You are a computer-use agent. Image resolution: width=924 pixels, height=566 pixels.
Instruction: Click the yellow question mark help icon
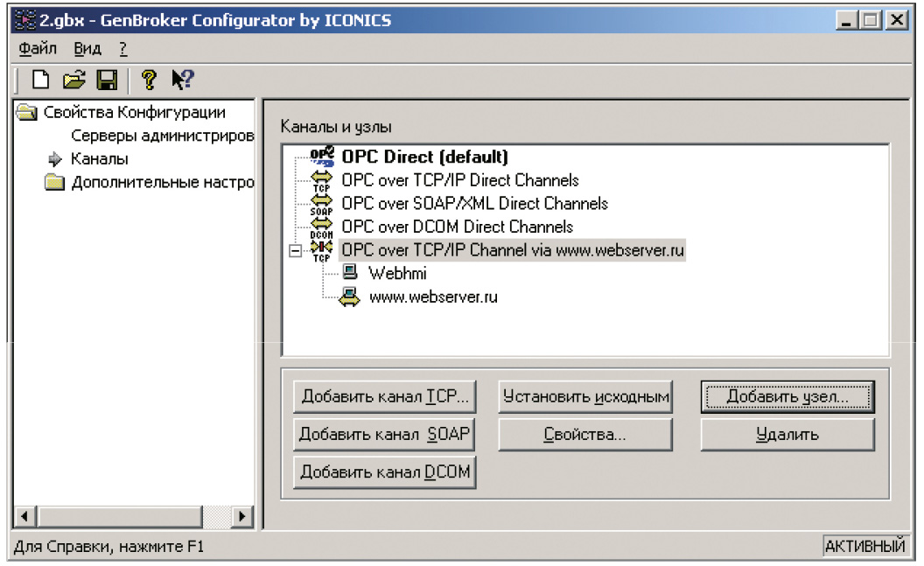(149, 80)
